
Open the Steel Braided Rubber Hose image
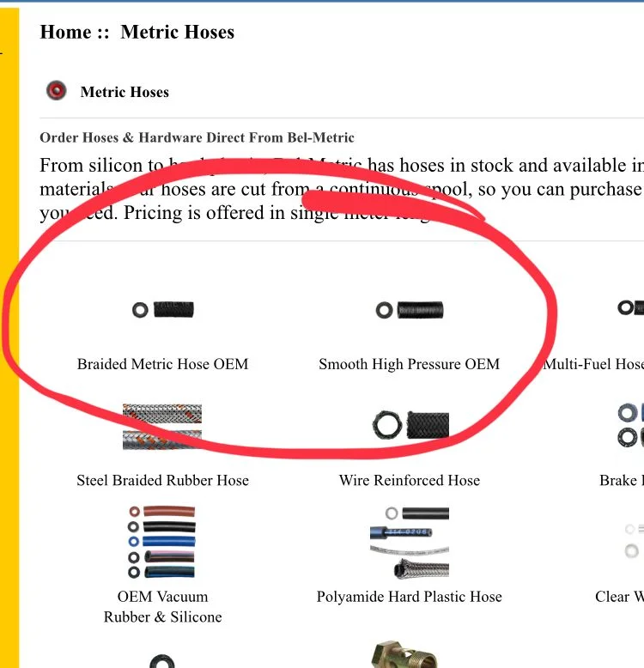click(x=162, y=426)
